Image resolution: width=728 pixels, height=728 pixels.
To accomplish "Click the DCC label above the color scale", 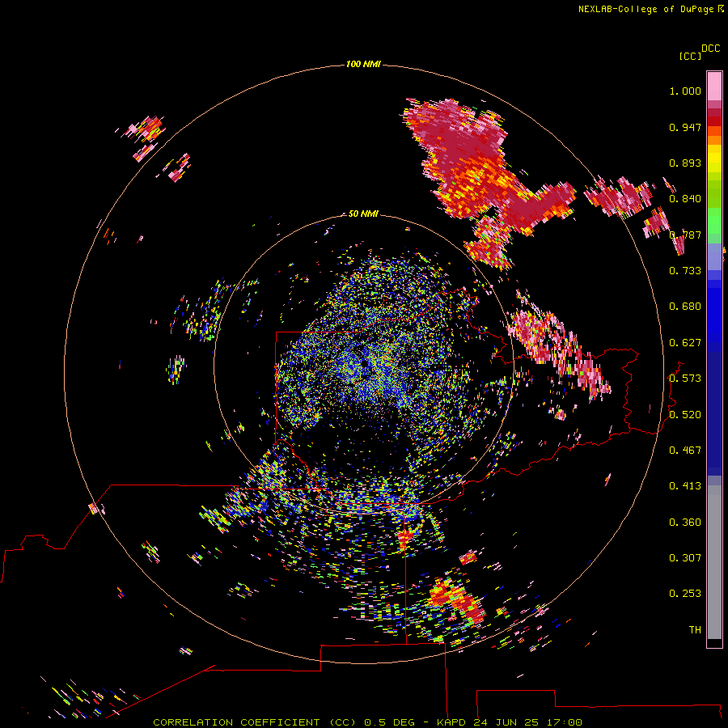I will (x=710, y=49).
